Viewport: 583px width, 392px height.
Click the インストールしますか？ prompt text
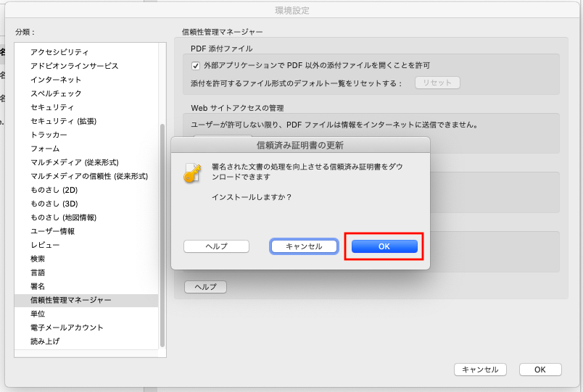pos(252,197)
